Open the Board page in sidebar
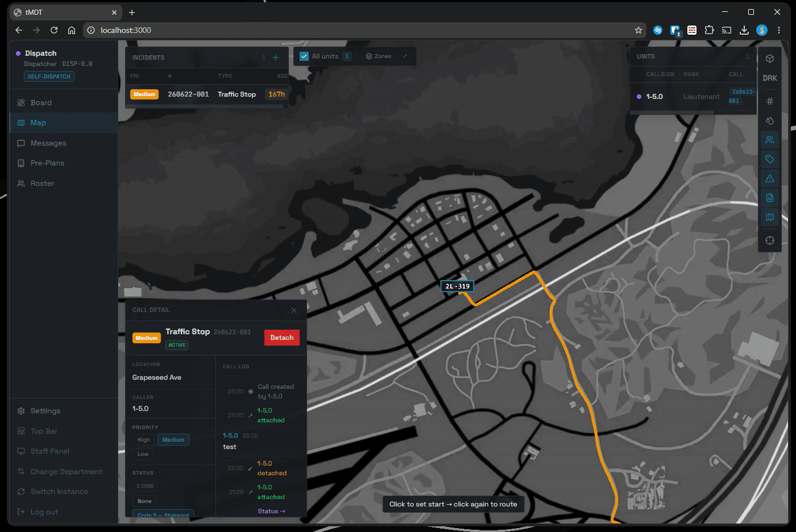The width and height of the screenshot is (796, 532). point(64,103)
